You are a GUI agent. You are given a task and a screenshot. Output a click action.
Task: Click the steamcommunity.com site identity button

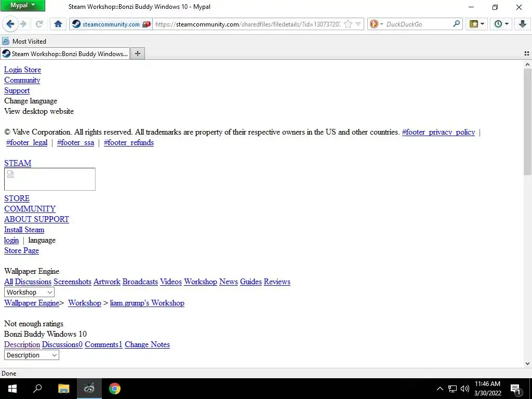click(111, 24)
